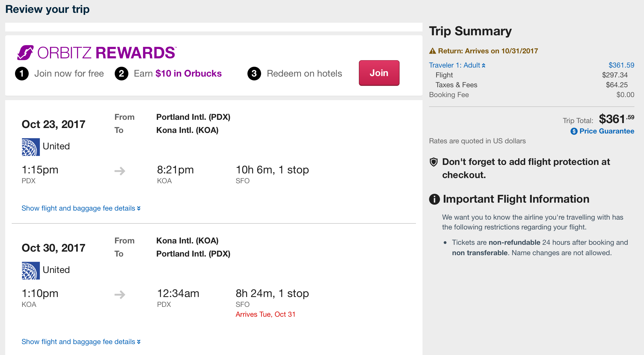This screenshot has width=644, height=355.
Task: Click the $10 in Orbucks text
Action: 188,74
